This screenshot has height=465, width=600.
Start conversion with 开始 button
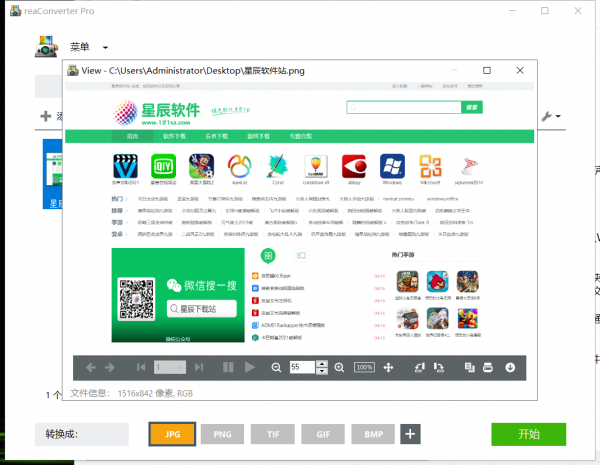(528, 434)
